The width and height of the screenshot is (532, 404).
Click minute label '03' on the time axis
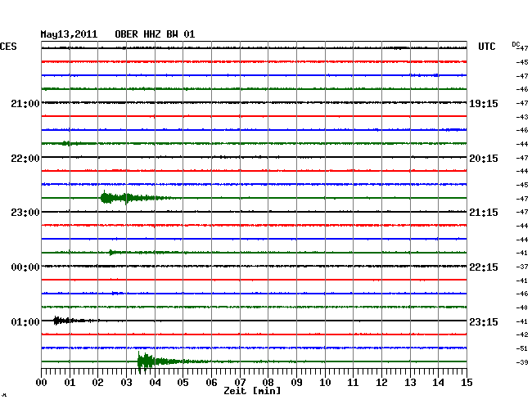pos(126,383)
